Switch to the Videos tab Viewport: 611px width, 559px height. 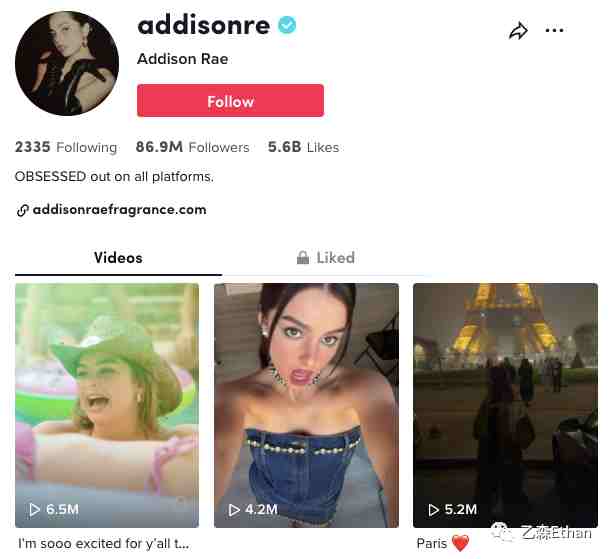(x=118, y=258)
